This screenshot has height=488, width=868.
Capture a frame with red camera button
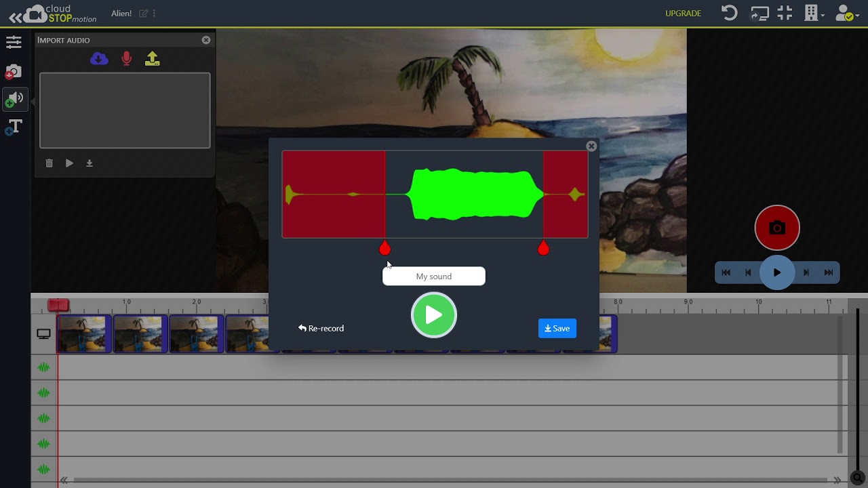[x=777, y=228]
